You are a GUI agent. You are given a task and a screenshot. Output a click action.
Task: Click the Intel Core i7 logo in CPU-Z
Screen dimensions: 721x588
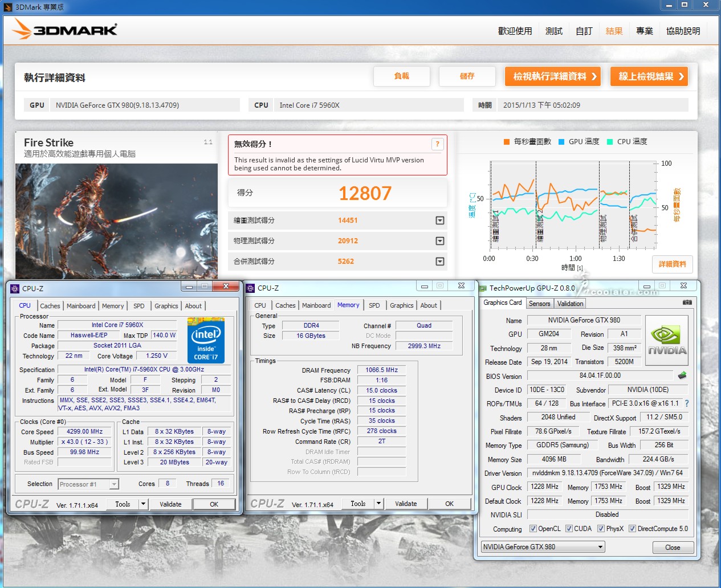coord(206,341)
